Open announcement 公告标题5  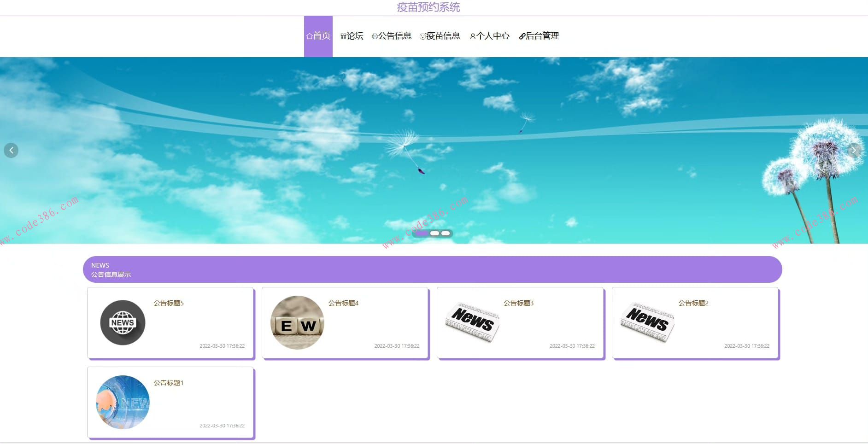[x=168, y=303]
